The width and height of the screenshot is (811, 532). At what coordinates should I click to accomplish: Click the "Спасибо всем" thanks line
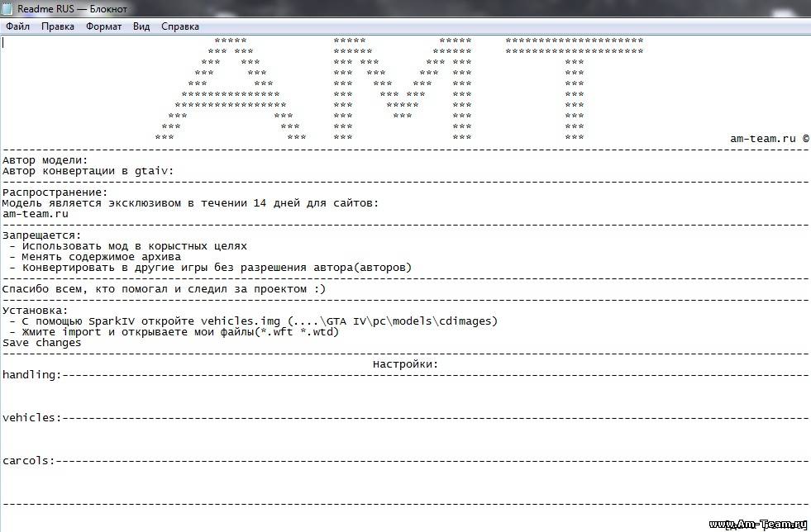(164, 289)
